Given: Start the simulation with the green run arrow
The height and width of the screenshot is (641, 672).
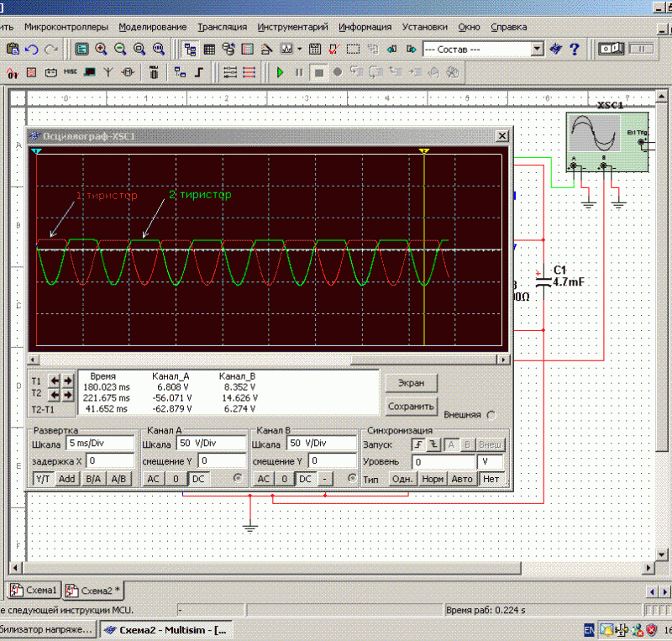Looking at the screenshot, I should point(281,73).
